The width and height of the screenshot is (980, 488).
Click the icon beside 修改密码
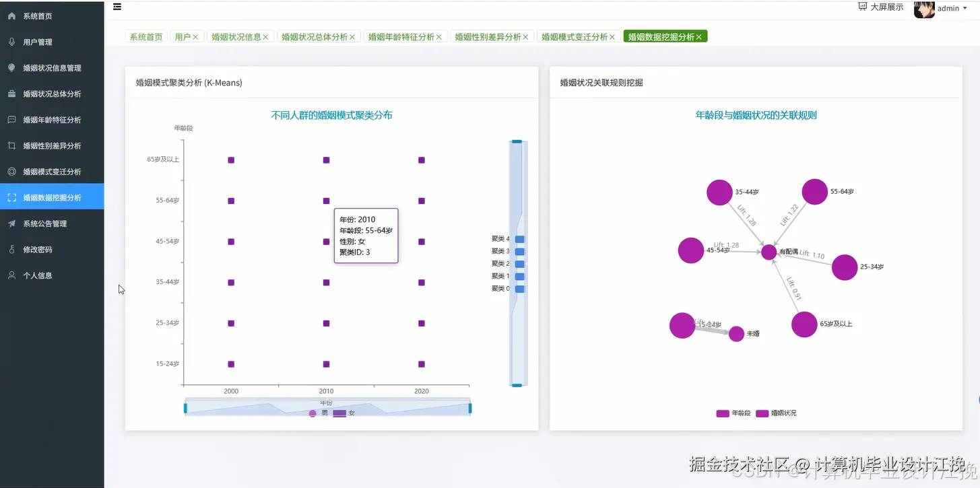(x=11, y=249)
